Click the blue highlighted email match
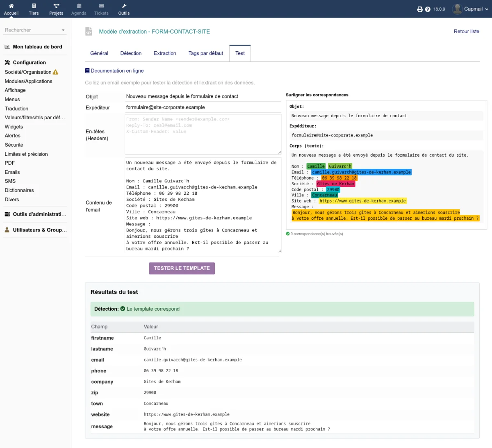Image resolution: width=492 pixels, height=448 pixels. (362, 172)
